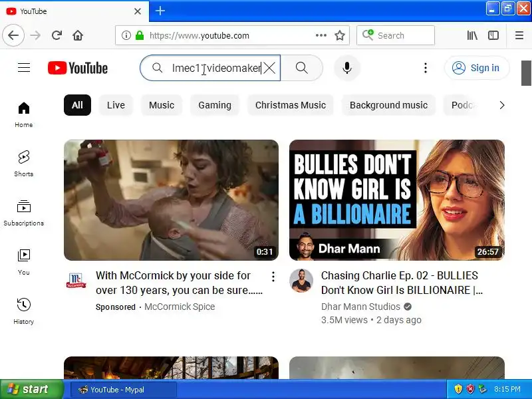Show more filter chips with right arrow
The width and height of the screenshot is (532, 399).
pos(502,105)
